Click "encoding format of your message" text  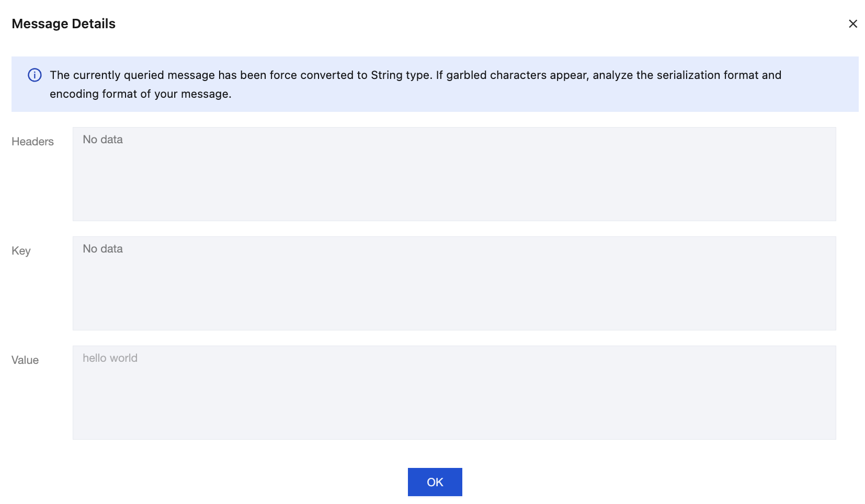click(x=139, y=94)
